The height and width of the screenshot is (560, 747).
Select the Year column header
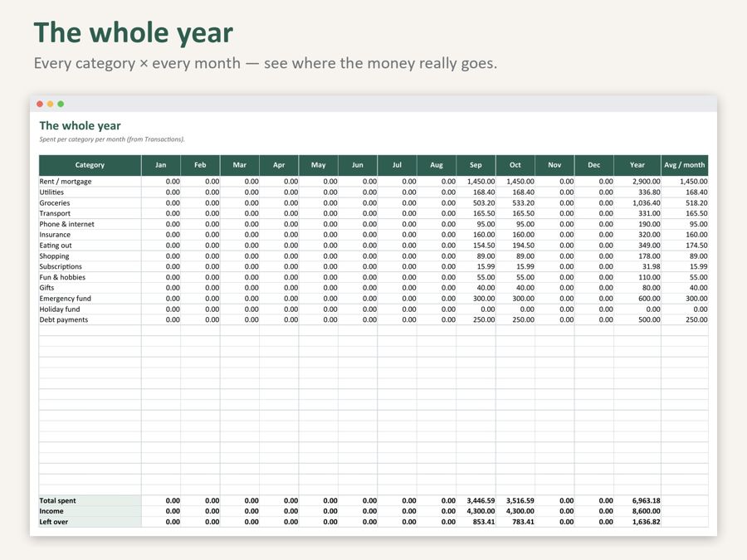pyautogui.click(x=637, y=165)
